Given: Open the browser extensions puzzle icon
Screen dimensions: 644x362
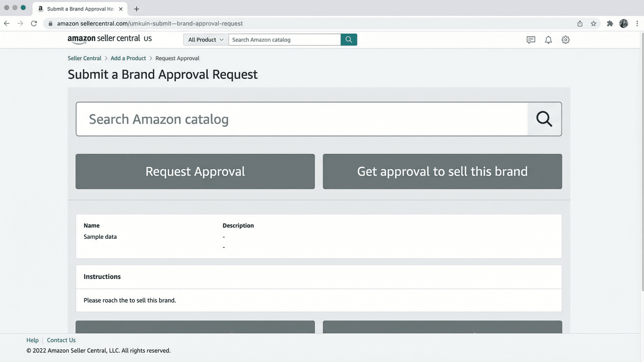Looking at the screenshot, I should pos(610,23).
